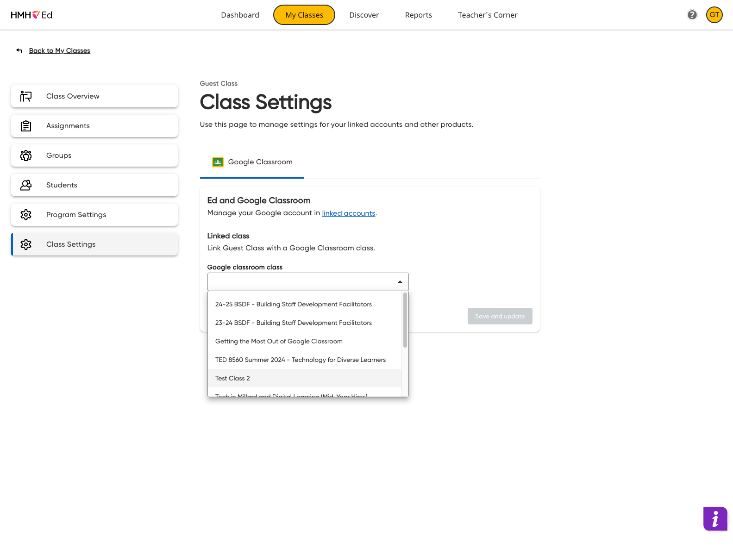Click the Groups people icon
The width and height of the screenshot is (733, 560).
coord(26,156)
